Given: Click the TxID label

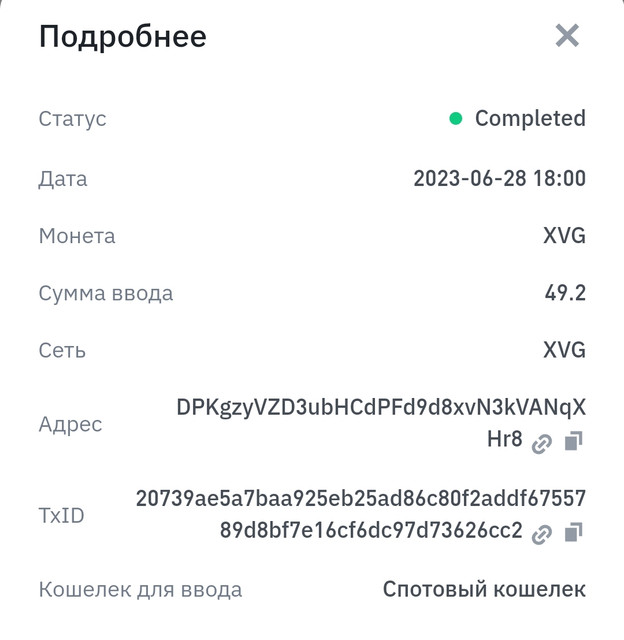Looking at the screenshot, I should (x=62, y=515).
